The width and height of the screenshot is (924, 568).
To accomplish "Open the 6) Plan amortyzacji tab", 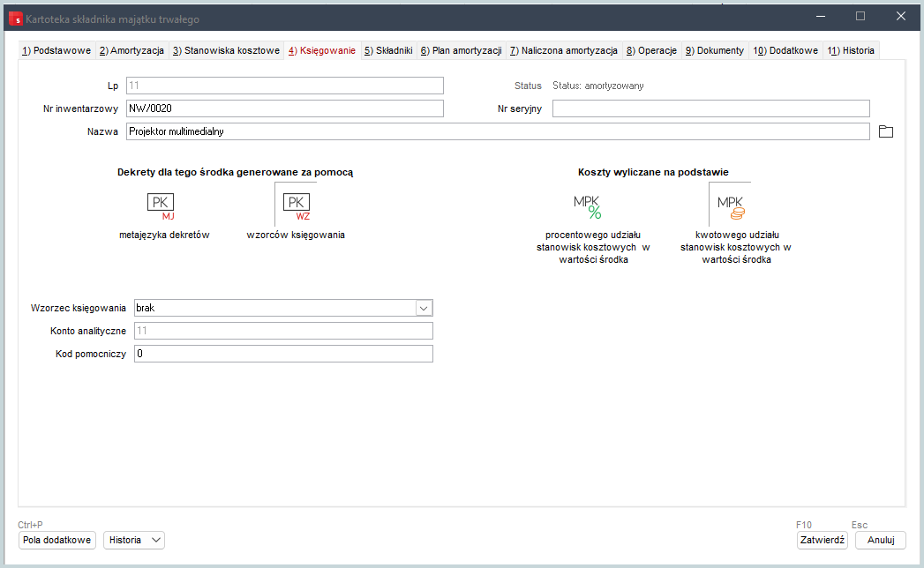I will click(462, 50).
